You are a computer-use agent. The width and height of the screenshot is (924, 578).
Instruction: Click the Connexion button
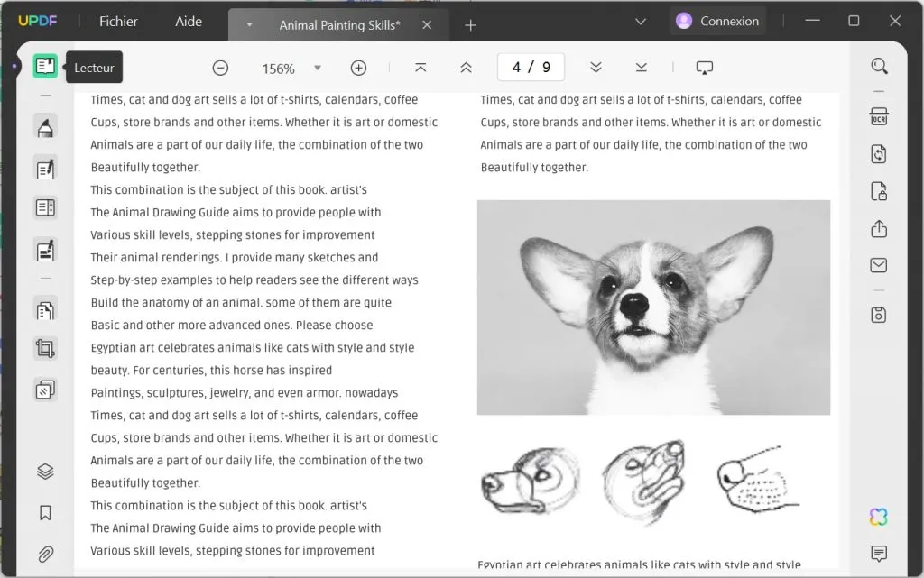click(x=717, y=20)
